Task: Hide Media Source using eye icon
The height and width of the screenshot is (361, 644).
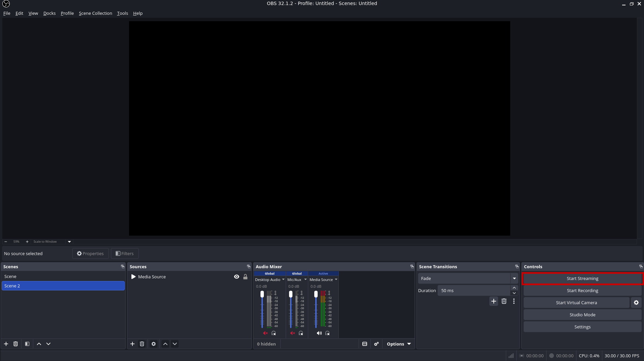Action: [237, 277]
